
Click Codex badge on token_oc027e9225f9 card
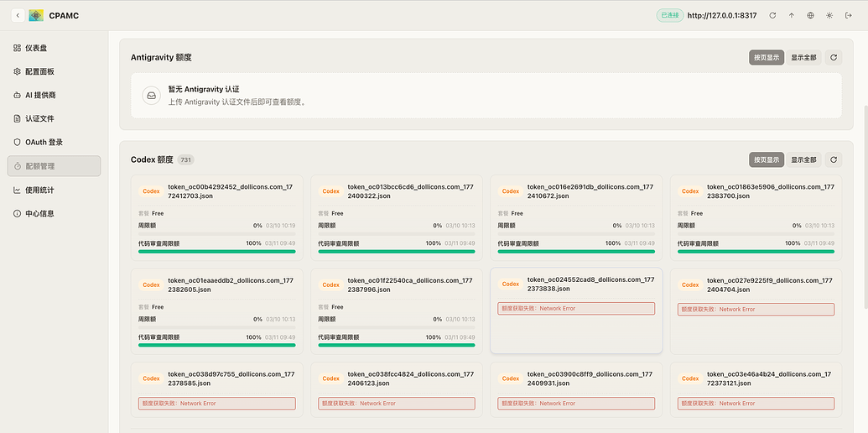tap(690, 284)
